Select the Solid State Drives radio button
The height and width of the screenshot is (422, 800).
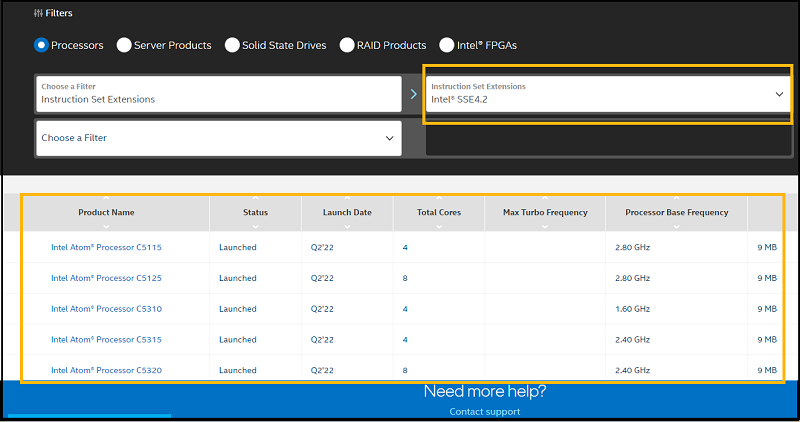pyautogui.click(x=232, y=45)
